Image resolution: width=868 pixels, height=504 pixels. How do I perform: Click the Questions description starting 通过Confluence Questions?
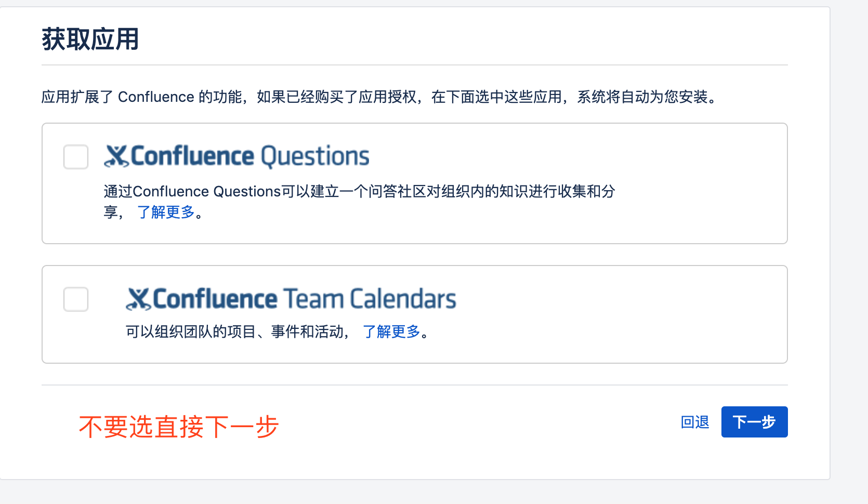pos(360,202)
